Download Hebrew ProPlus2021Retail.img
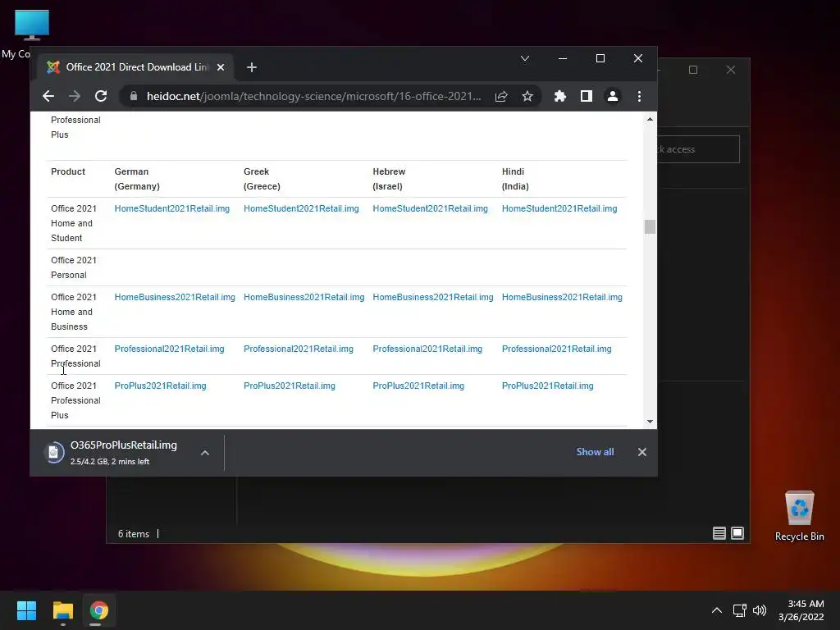This screenshot has height=630, width=840. click(x=418, y=386)
